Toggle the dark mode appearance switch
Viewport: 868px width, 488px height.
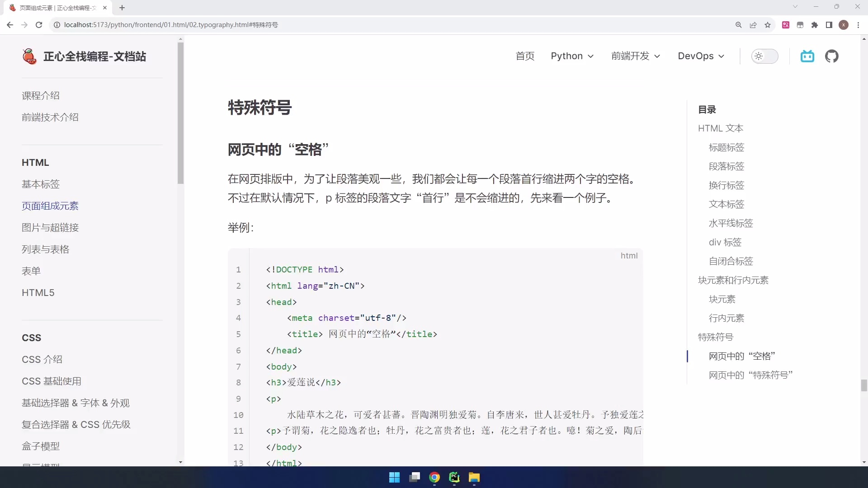[x=764, y=56]
